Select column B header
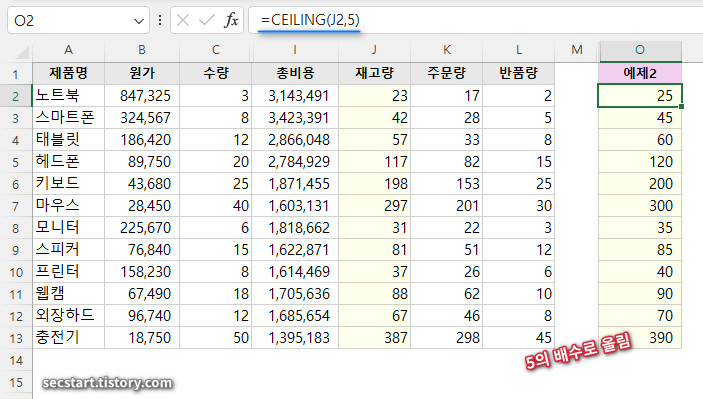Image resolution: width=703 pixels, height=399 pixels. 142,50
